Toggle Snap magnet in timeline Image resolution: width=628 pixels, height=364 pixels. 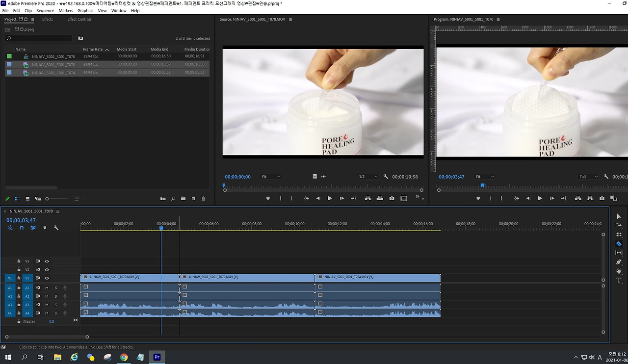coord(22,228)
